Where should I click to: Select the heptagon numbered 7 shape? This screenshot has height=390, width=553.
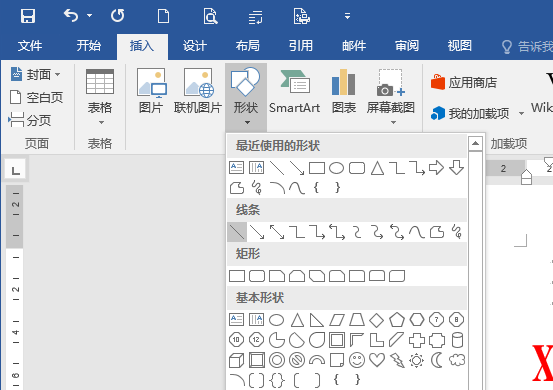[x=437, y=320]
